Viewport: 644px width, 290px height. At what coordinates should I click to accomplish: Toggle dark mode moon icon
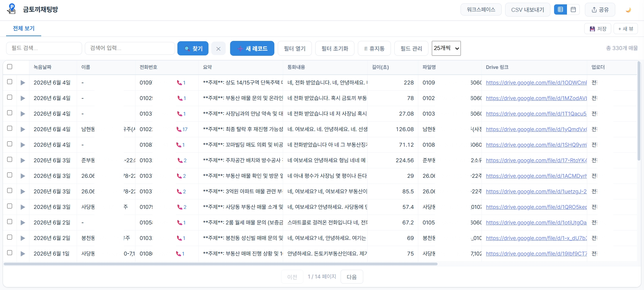point(628,10)
